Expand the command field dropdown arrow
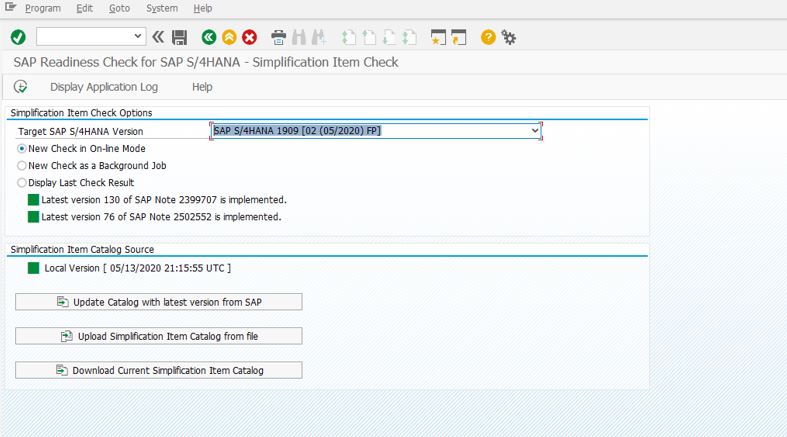Image resolution: width=787 pixels, height=437 pixels. [138, 36]
